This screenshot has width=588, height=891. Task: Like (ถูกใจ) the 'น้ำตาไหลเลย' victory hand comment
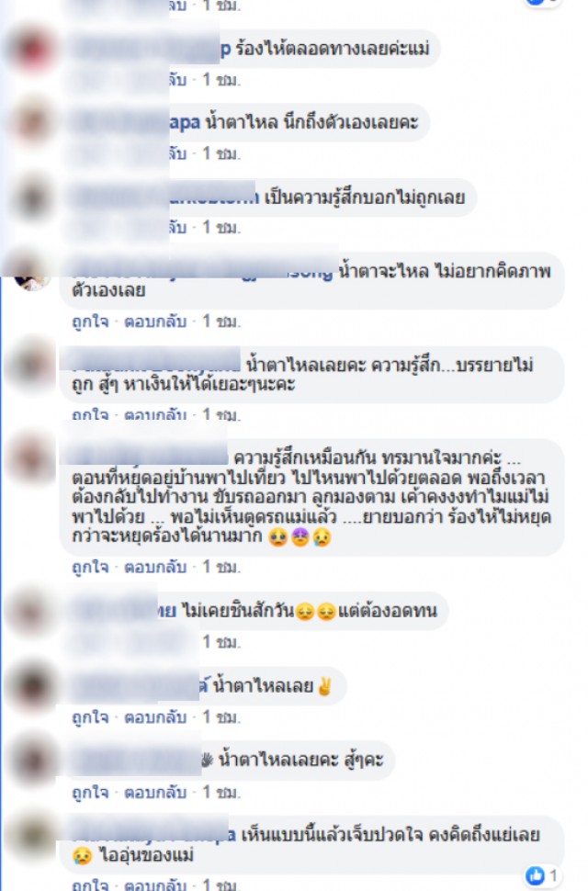tap(90, 717)
